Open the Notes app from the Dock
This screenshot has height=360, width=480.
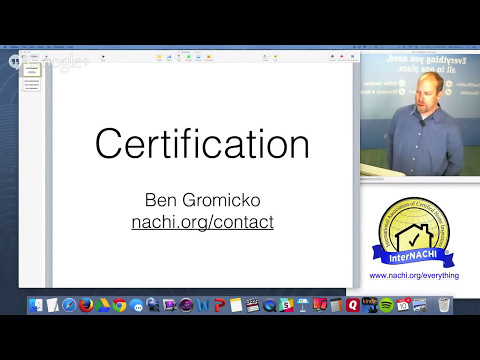(236, 305)
